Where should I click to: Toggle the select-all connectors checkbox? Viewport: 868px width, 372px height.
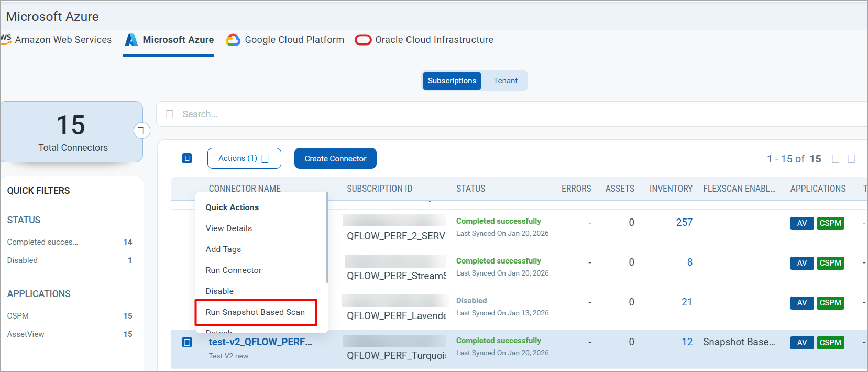pyautogui.click(x=187, y=158)
